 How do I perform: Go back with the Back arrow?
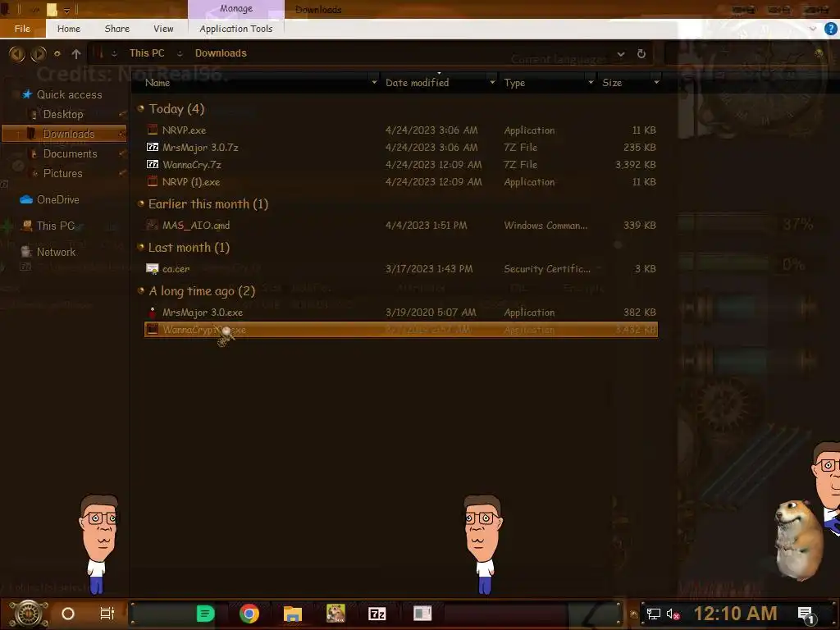coord(16,53)
